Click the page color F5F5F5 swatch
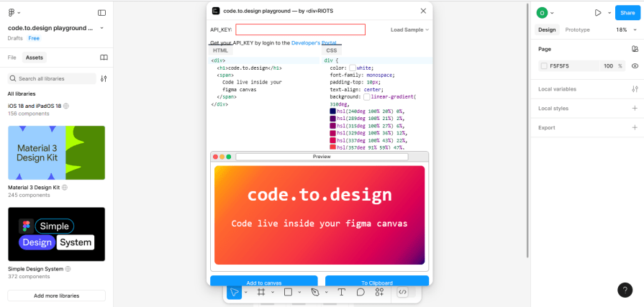Screen dimensions: 644x307 544,65
